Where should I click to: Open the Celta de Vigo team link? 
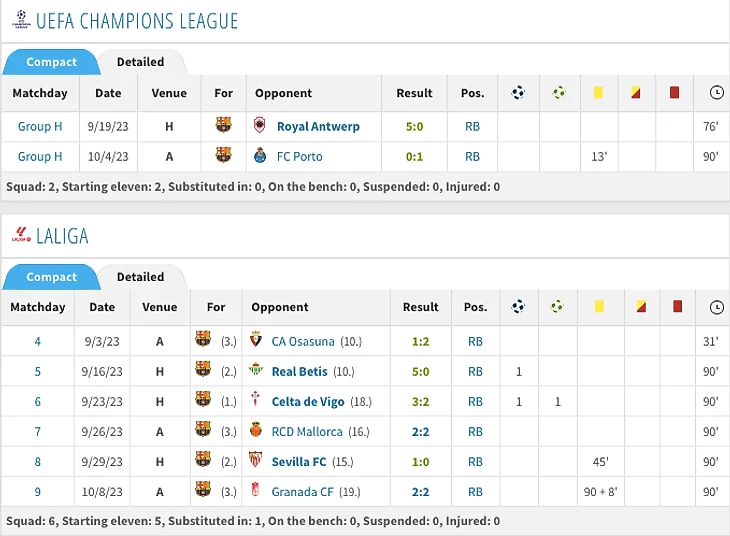[308, 401]
